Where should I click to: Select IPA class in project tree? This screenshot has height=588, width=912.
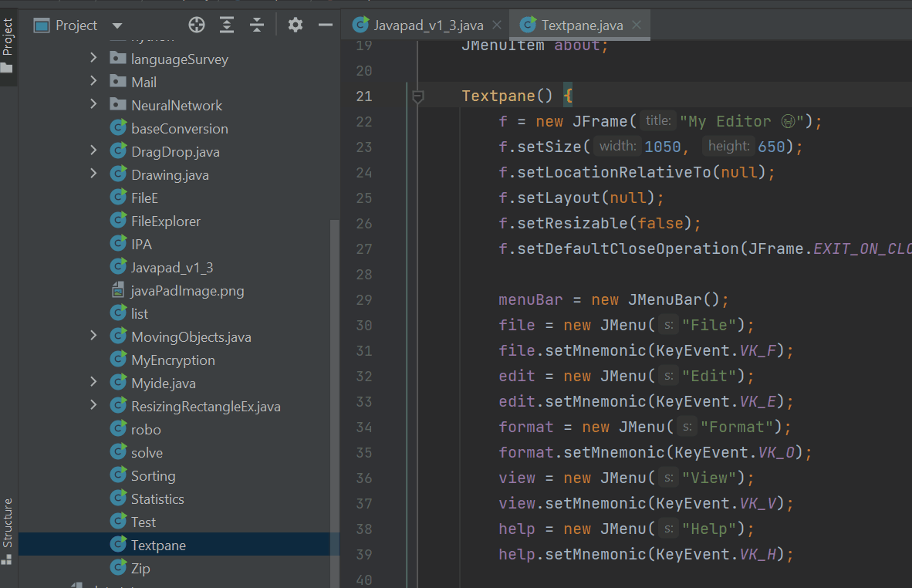click(141, 245)
